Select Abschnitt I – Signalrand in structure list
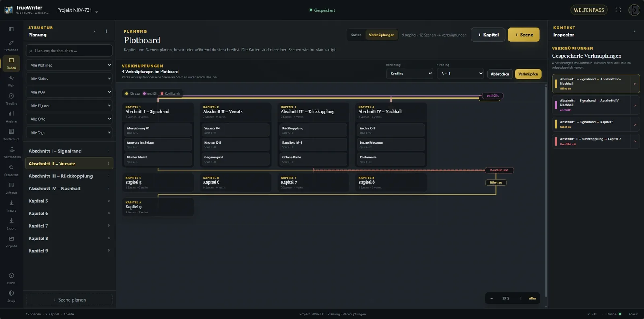Viewport: 644px width, 319px height. click(x=69, y=151)
